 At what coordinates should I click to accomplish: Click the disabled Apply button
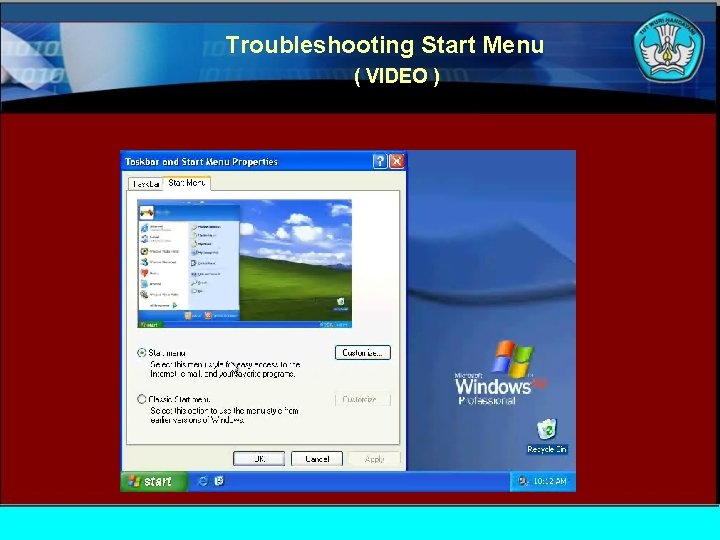click(x=375, y=459)
